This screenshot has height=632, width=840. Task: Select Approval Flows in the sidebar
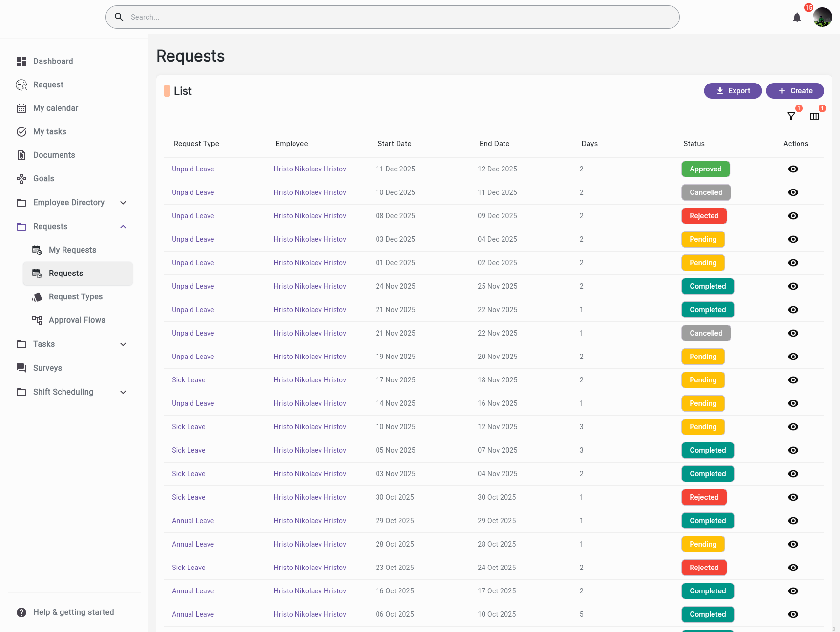pos(77,320)
